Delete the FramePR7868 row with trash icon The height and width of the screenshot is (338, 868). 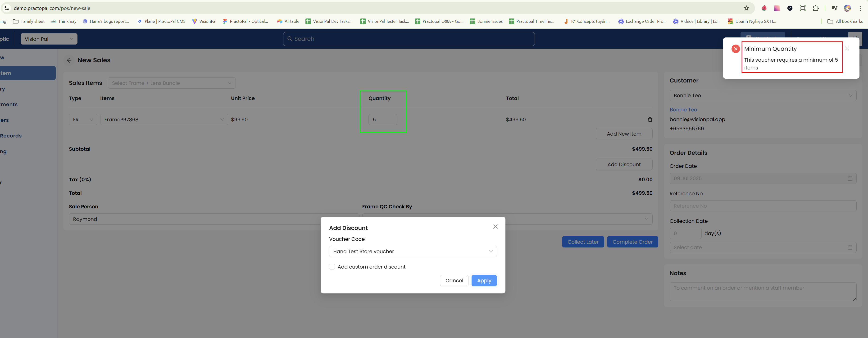(x=650, y=120)
